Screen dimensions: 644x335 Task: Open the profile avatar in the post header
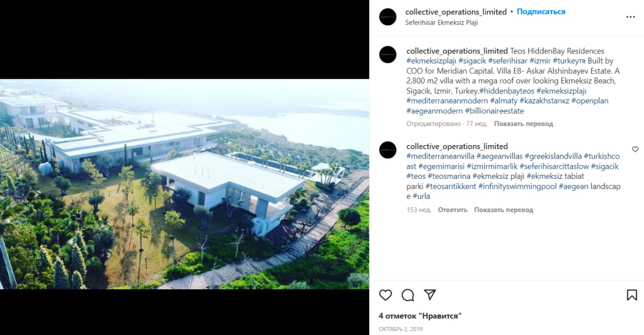tap(388, 17)
